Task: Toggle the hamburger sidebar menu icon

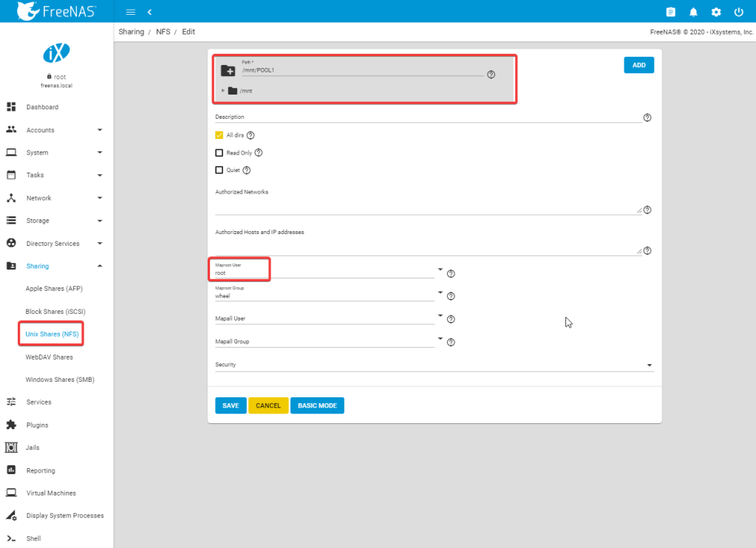Action: click(131, 12)
